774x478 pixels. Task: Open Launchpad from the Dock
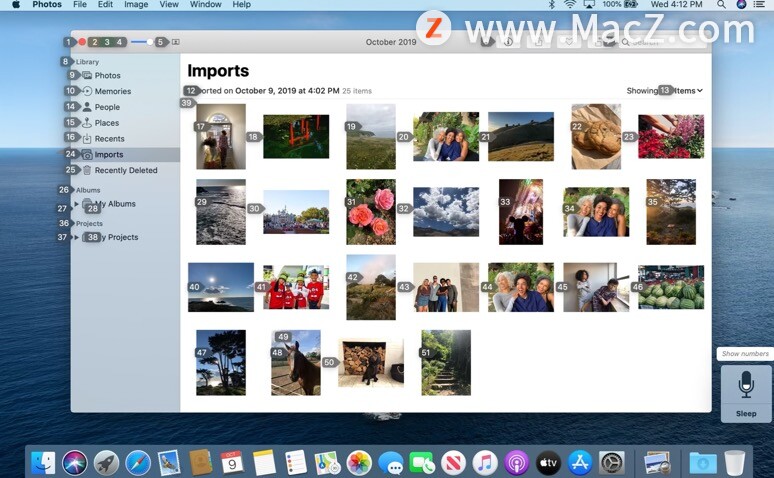(106, 463)
